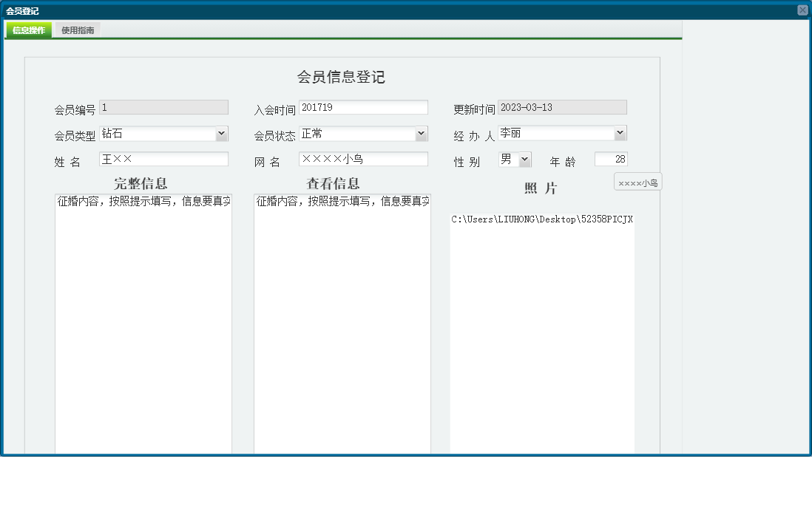
Task: Open the 性别 dropdown showing 男
Action: 509,158
